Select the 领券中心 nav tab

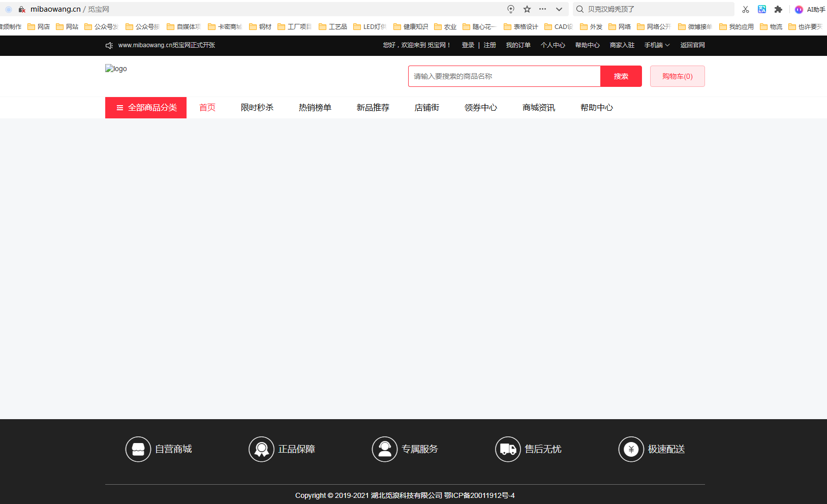pyautogui.click(x=481, y=108)
